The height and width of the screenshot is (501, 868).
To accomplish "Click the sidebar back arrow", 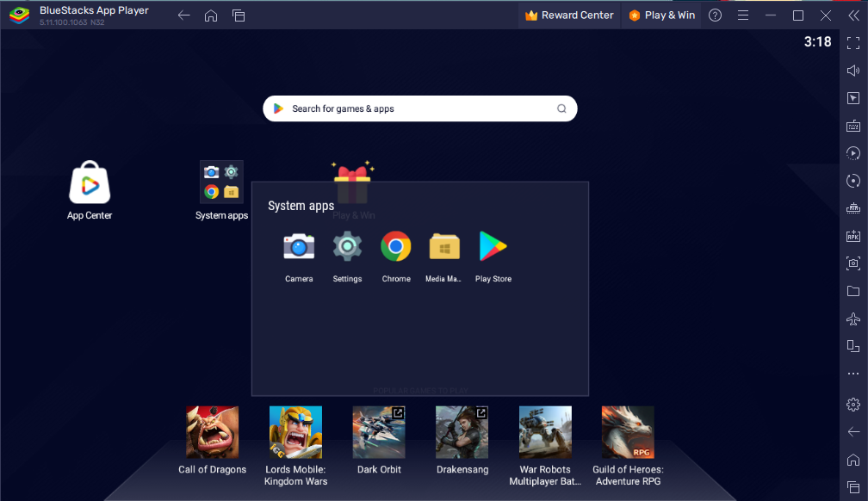I will coord(853,432).
